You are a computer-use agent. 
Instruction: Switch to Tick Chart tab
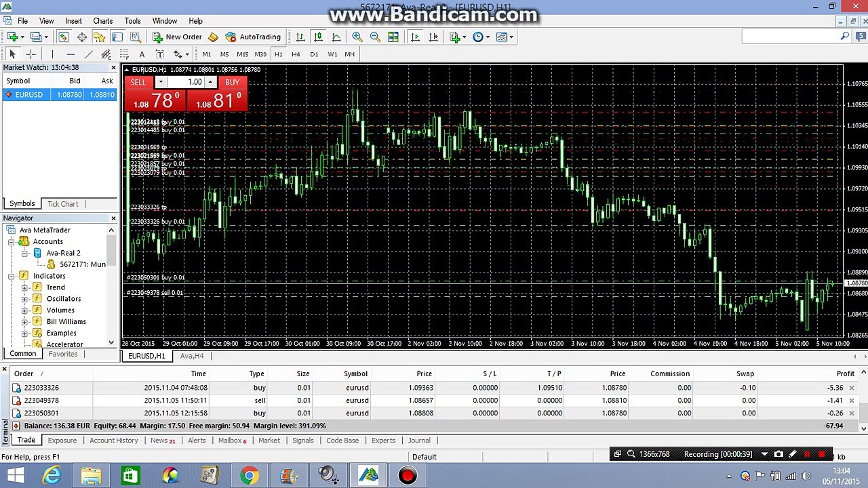pos(62,204)
